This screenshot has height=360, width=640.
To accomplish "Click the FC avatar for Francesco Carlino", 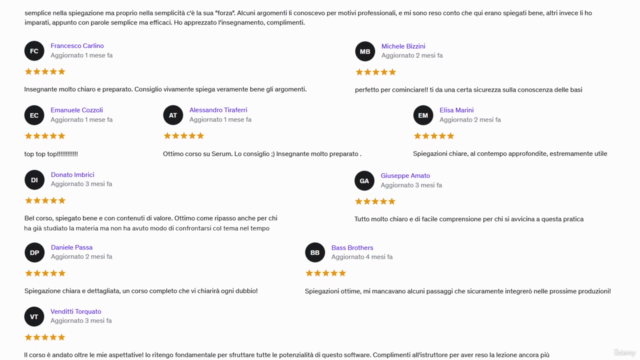I will coord(34,51).
